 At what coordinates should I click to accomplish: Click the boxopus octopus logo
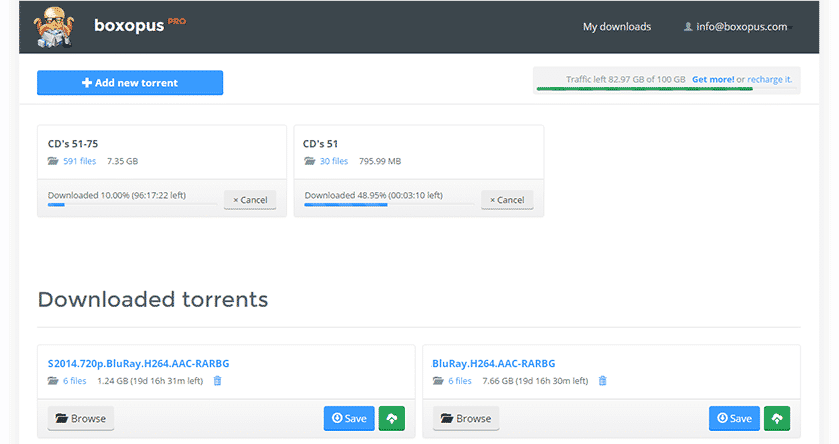54,27
